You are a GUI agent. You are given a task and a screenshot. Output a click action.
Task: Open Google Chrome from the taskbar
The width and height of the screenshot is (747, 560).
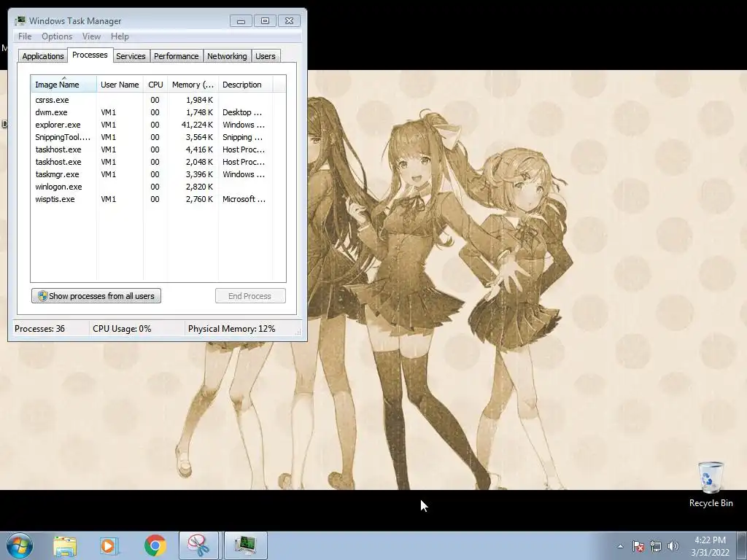pos(155,545)
